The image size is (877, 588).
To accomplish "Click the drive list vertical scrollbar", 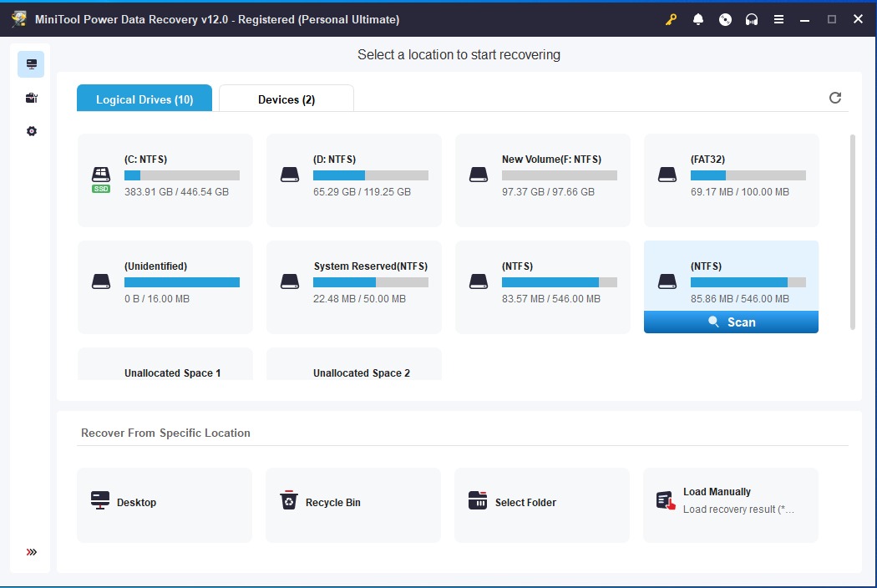I will (x=853, y=231).
